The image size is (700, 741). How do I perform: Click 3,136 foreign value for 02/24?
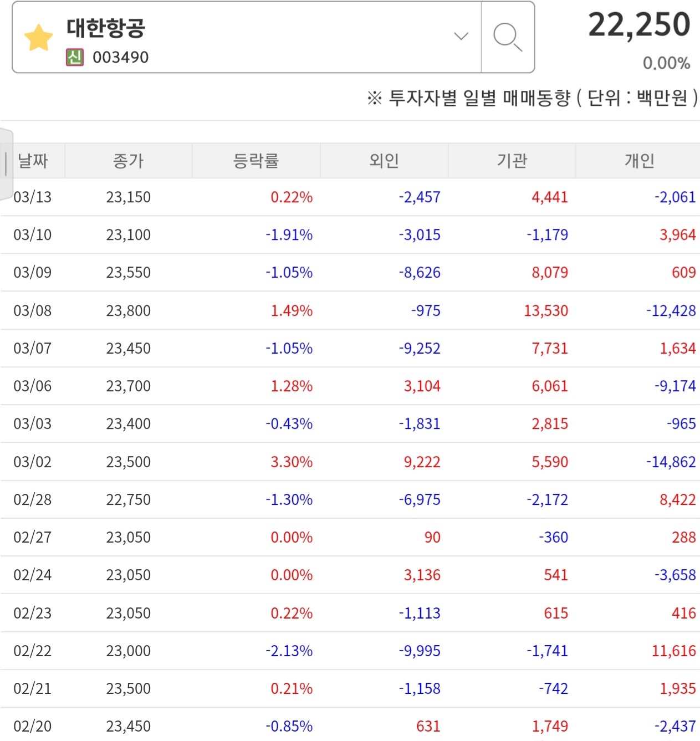(422, 575)
